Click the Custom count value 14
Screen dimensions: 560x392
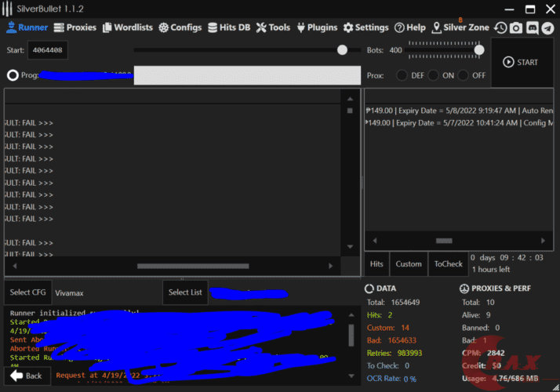coord(405,328)
